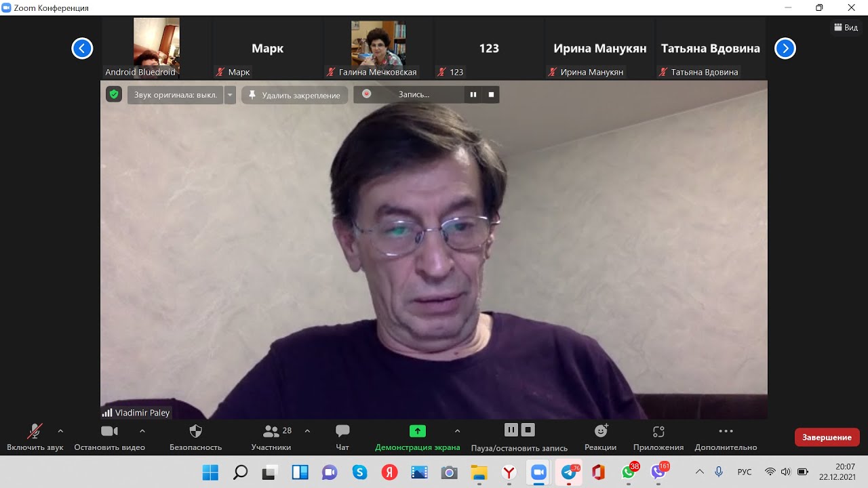The image size is (868, 488).
Task: Open Viber from taskbar
Action: pyautogui.click(x=658, y=472)
